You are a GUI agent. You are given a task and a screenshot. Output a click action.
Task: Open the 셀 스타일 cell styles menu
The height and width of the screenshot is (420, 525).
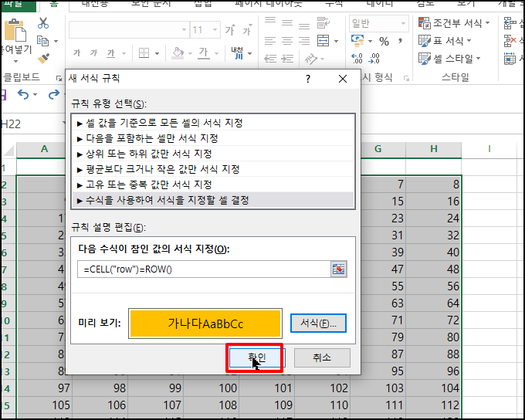click(449, 59)
